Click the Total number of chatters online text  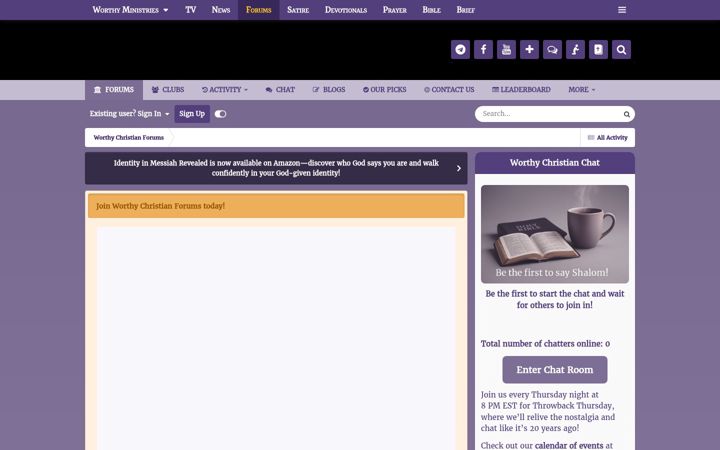(x=545, y=343)
